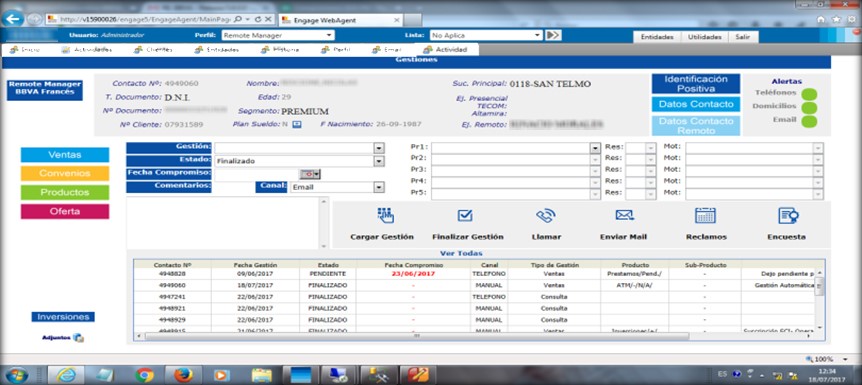862x385 pixels.
Task: Go to the Actividades tab
Action: [x=87, y=50]
